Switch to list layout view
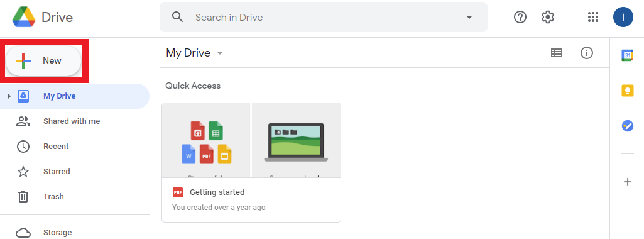644x239 pixels. [557, 53]
